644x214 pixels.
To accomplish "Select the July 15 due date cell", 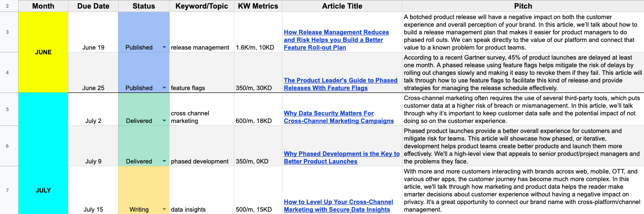I will point(93,190).
